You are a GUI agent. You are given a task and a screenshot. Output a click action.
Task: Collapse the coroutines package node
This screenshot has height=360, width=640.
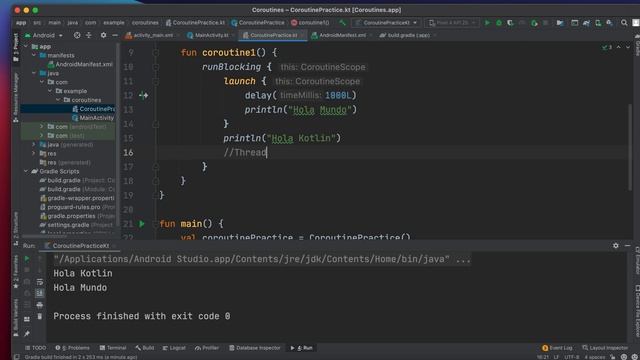point(58,100)
